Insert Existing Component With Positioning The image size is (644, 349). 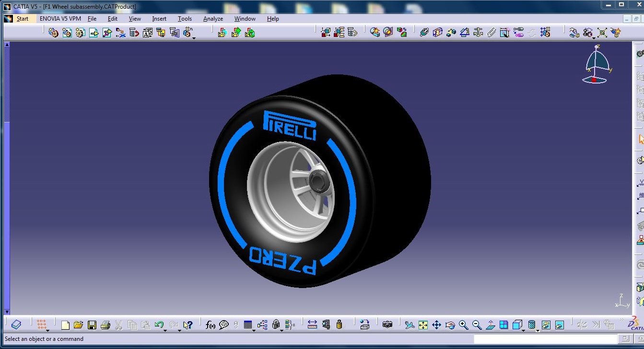coord(107,32)
